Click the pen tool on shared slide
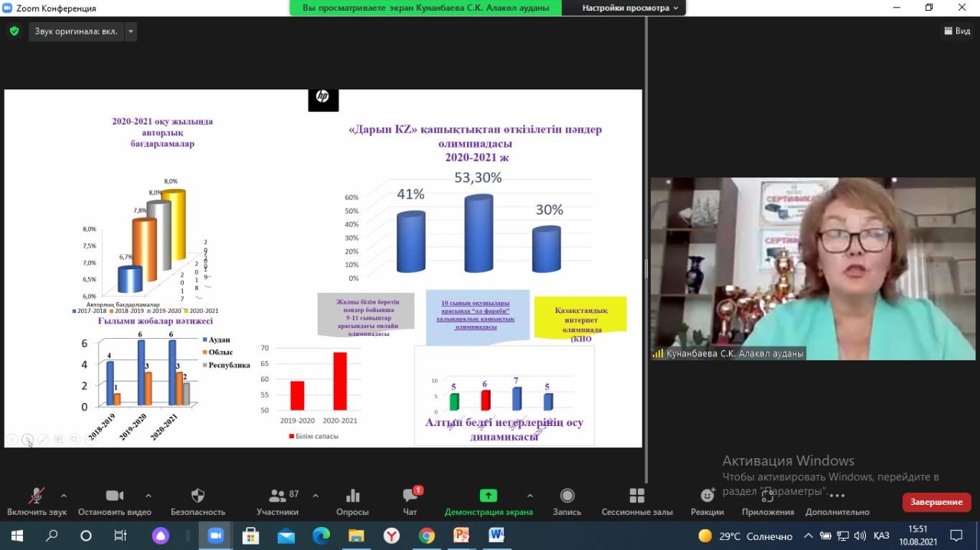This screenshot has height=550, width=980. (x=43, y=440)
